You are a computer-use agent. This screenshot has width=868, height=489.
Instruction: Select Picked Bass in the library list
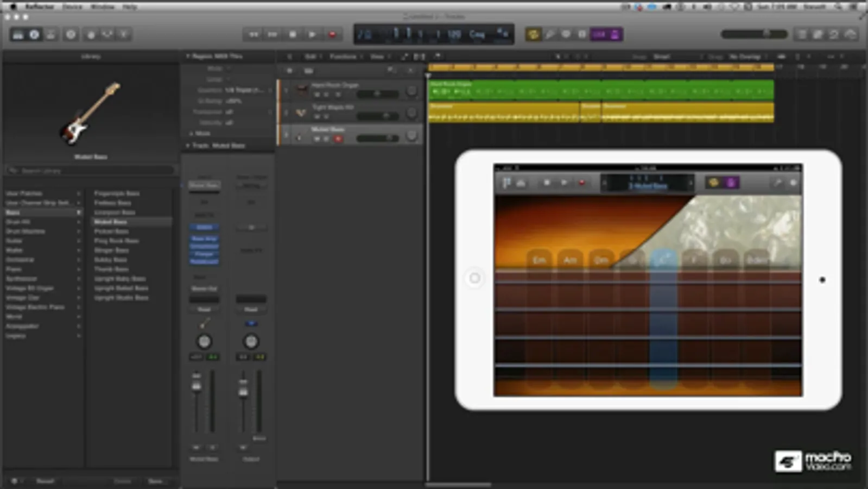tap(111, 231)
